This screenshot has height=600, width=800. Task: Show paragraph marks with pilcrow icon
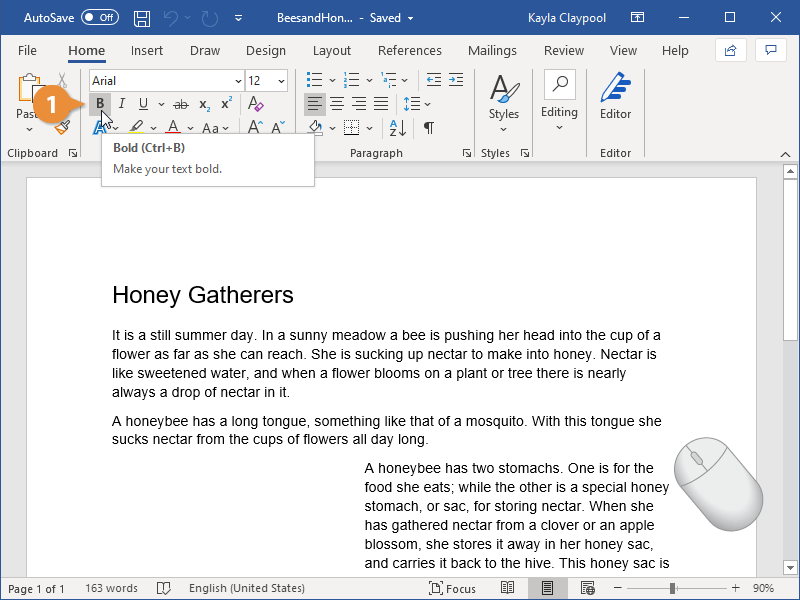(x=429, y=128)
